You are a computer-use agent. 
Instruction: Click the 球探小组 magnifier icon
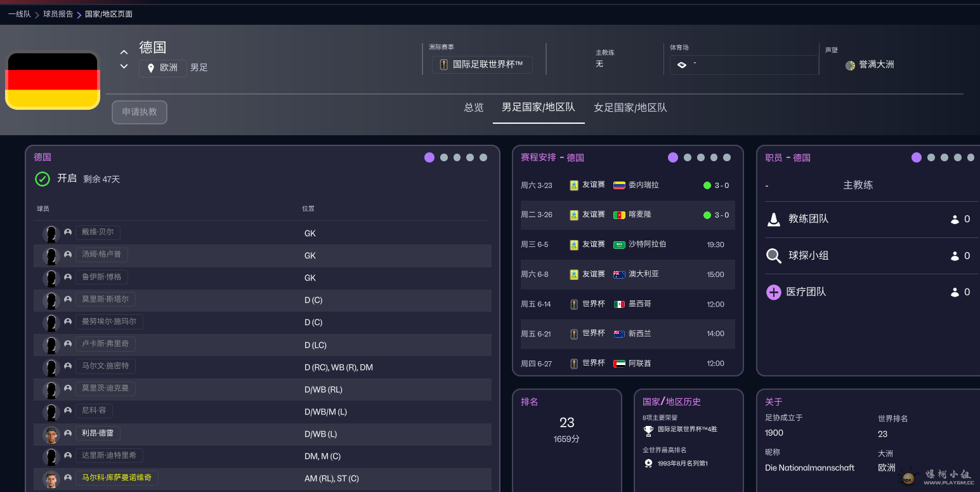[x=774, y=256]
